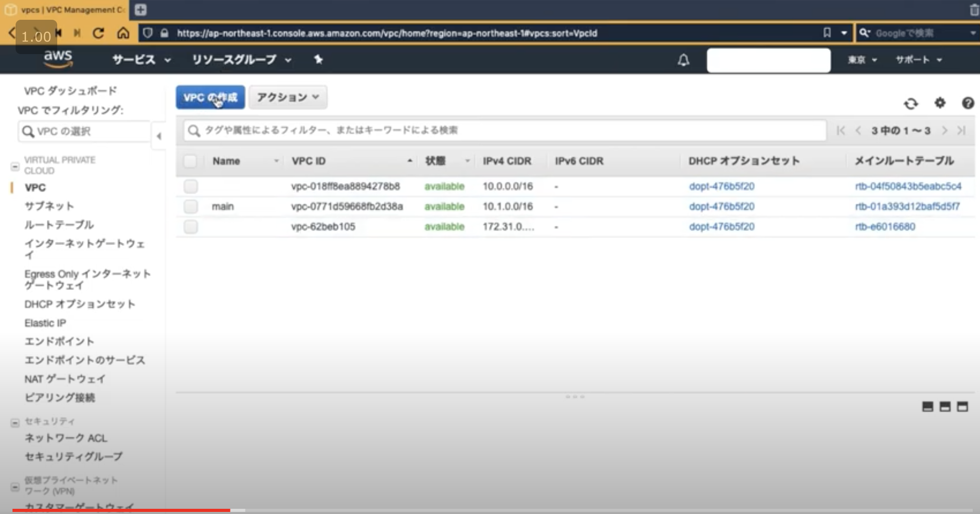Open dopt-476b5f20 link in main row
The image size is (980, 514).
tap(721, 207)
